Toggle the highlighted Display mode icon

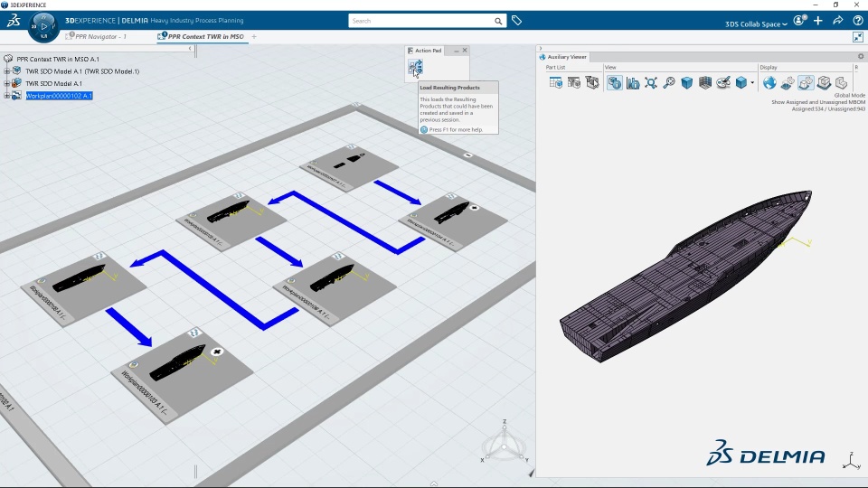[806, 82]
